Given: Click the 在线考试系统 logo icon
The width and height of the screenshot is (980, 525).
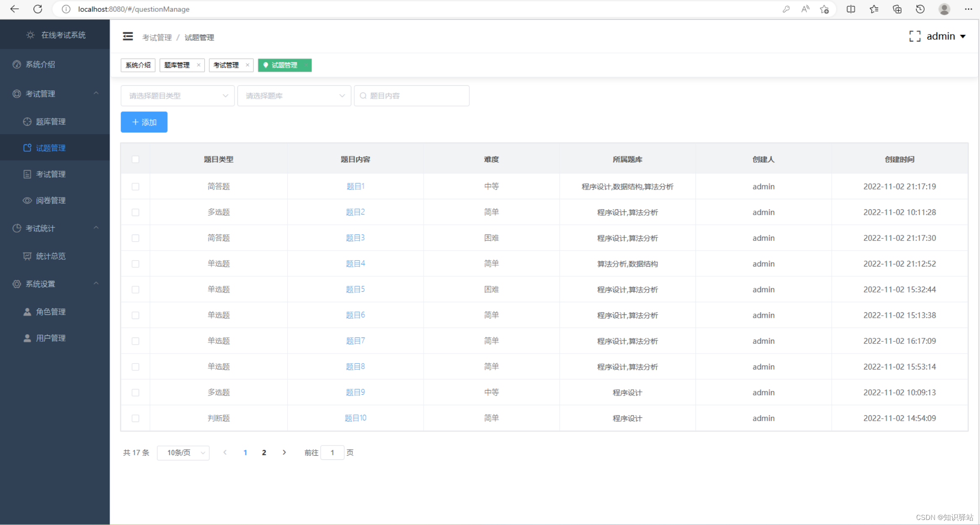Looking at the screenshot, I should tap(30, 35).
